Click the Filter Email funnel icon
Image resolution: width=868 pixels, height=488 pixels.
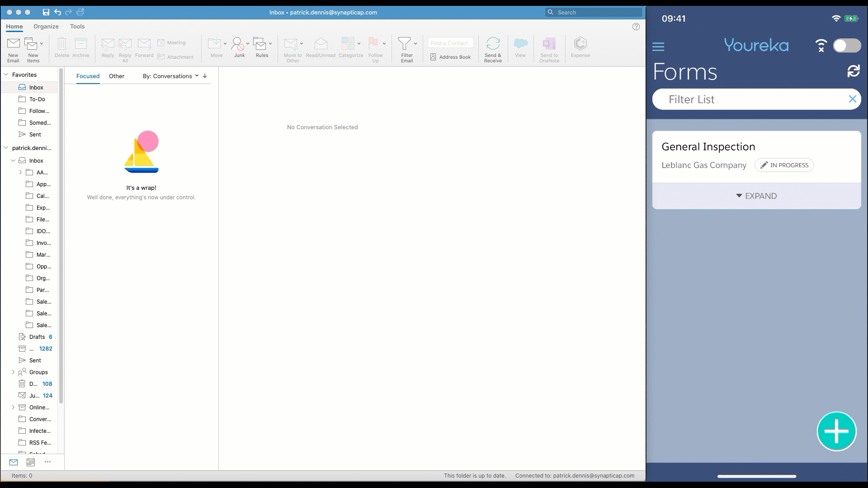coord(404,44)
